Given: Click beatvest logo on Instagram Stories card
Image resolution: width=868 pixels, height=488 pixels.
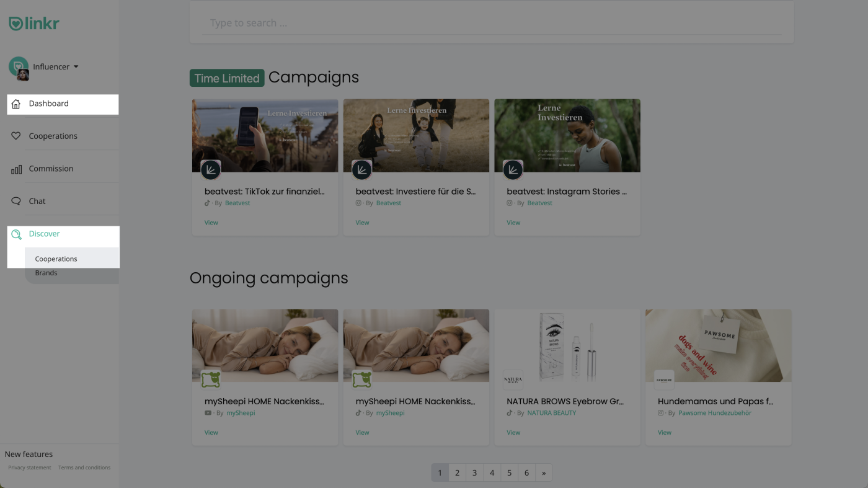Looking at the screenshot, I should tap(513, 170).
